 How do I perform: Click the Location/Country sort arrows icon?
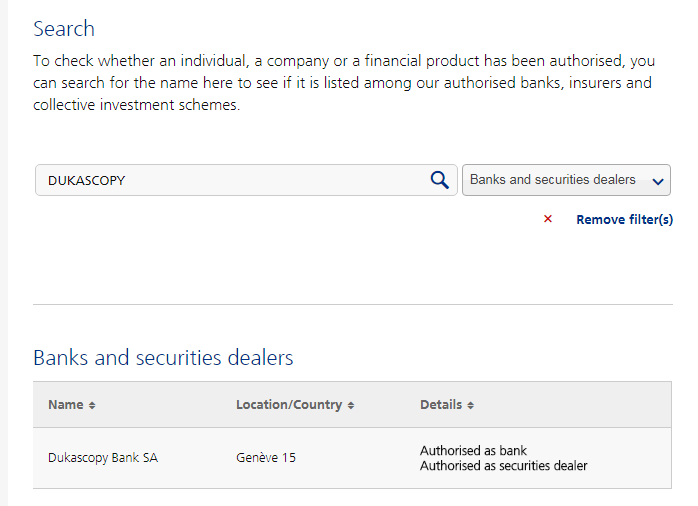351,405
